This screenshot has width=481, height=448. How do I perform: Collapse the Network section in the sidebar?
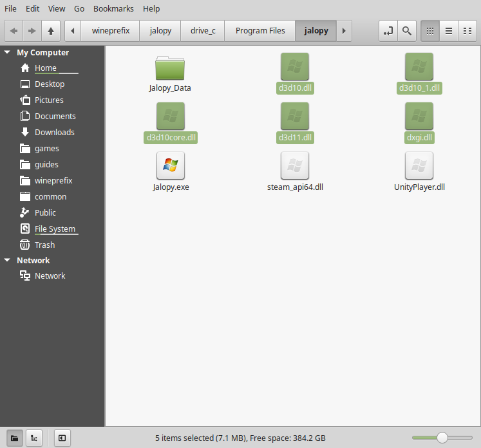(7, 260)
